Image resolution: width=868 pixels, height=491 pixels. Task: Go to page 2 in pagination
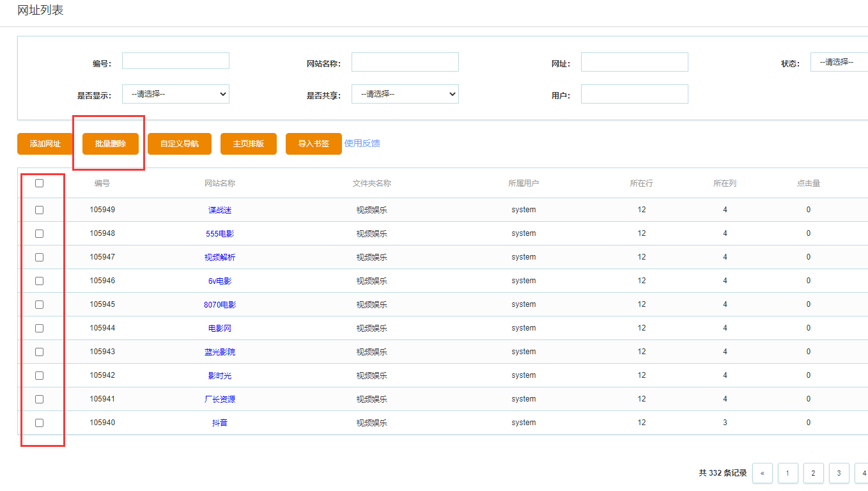click(x=813, y=473)
